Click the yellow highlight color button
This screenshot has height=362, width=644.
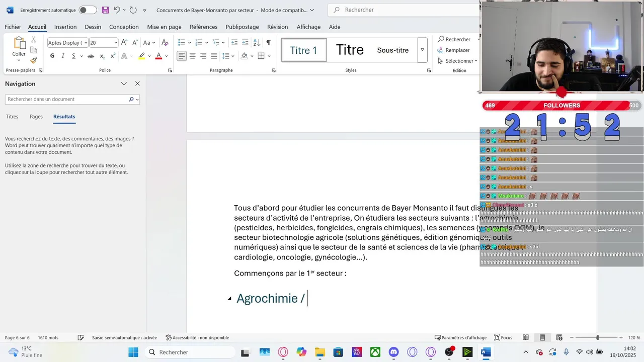point(142,56)
